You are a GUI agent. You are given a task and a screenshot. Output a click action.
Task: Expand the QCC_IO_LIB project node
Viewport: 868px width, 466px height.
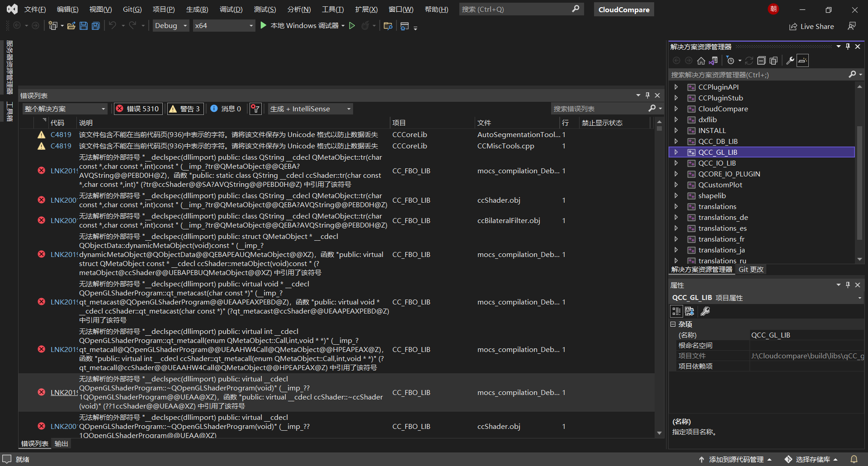(x=676, y=163)
